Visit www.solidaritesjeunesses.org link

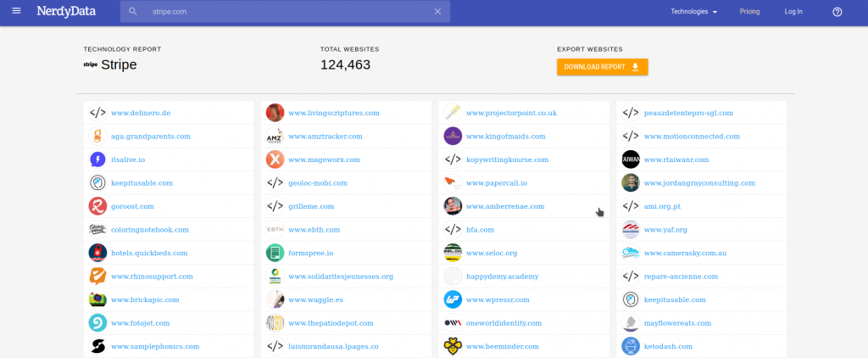[x=341, y=276]
